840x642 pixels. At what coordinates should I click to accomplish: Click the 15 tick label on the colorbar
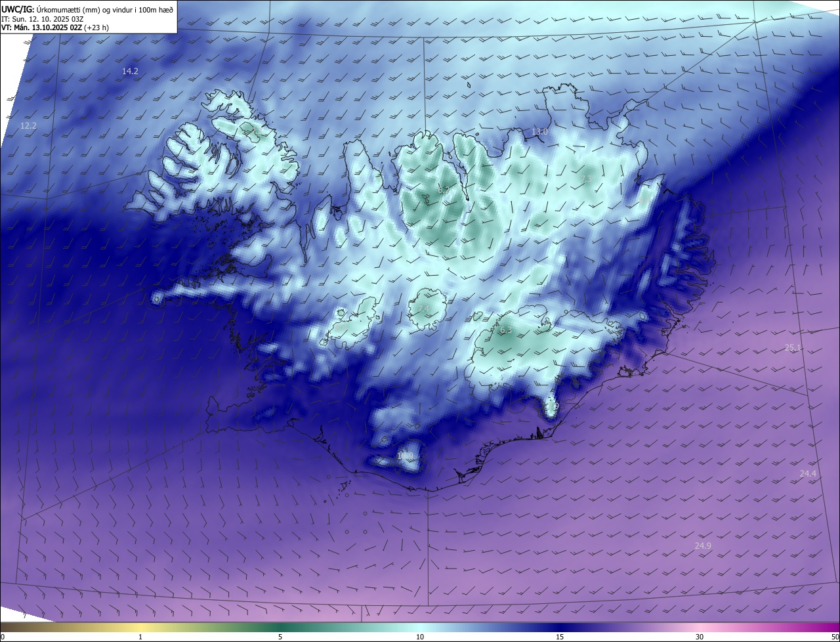(560, 637)
